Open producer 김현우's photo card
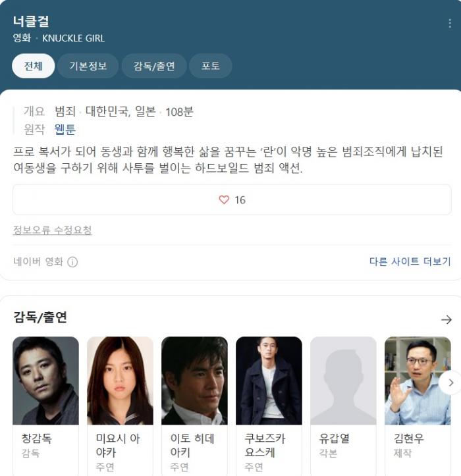The height and width of the screenshot is (476, 461). 418,381
